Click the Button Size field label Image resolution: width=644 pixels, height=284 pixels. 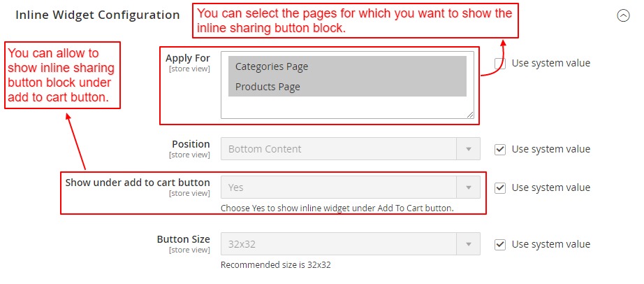pyautogui.click(x=183, y=239)
